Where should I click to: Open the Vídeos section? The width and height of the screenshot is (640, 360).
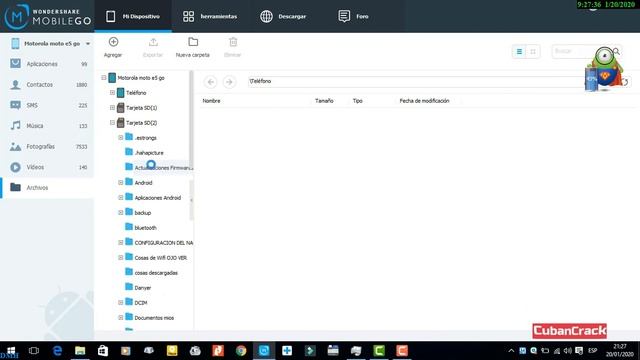tap(48, 167)
